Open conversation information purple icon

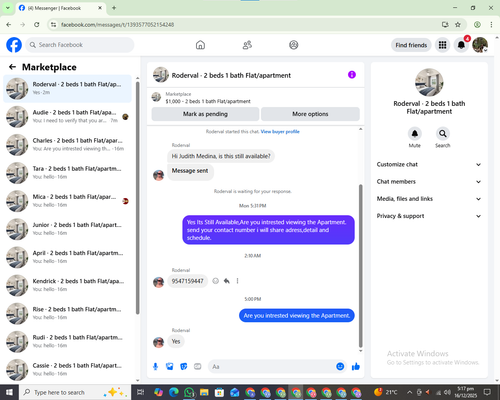(x=352, y=75)
